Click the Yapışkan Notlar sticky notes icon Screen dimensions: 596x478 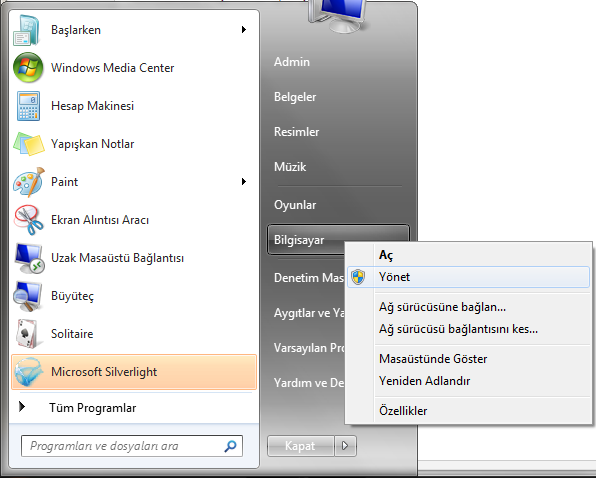(29, 144)
